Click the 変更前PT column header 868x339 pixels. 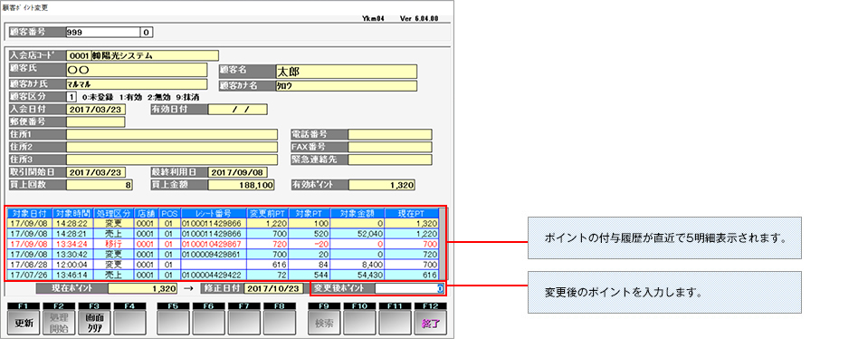(x=266, y=213)
